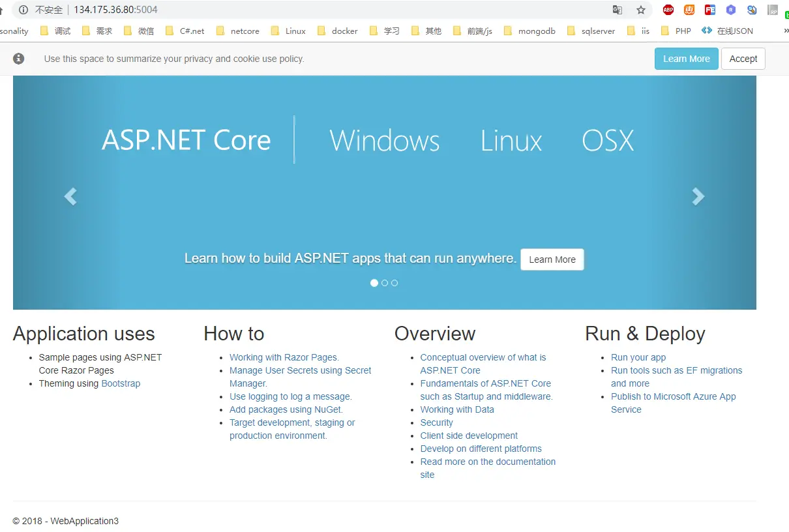Open the 前端/js bookmark folder
789x532 pixels.
tap(473, 31)
